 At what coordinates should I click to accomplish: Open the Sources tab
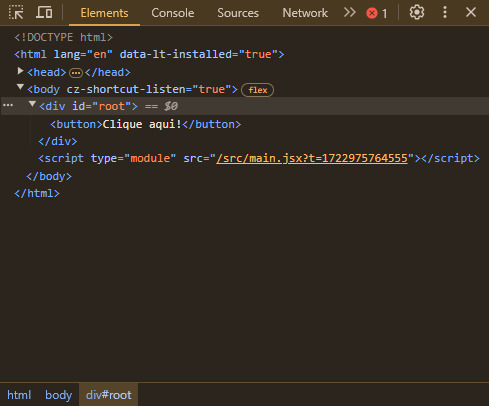(x=238, y=13)
